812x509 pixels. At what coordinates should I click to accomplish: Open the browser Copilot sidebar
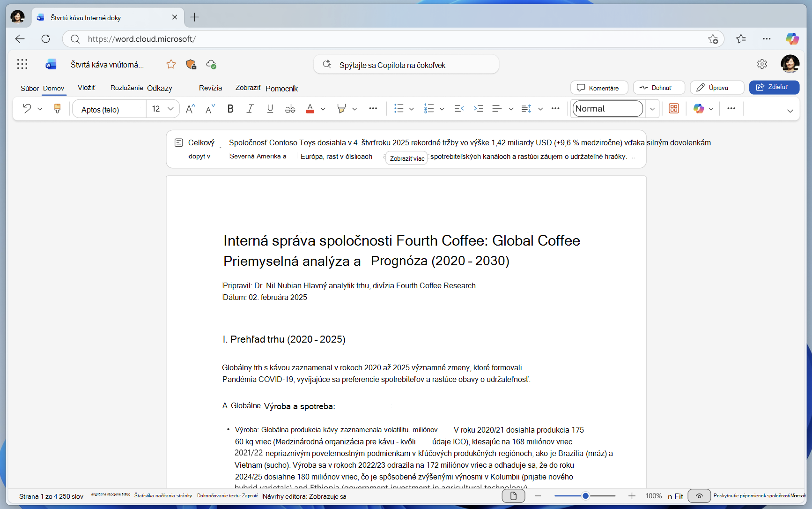792,39
